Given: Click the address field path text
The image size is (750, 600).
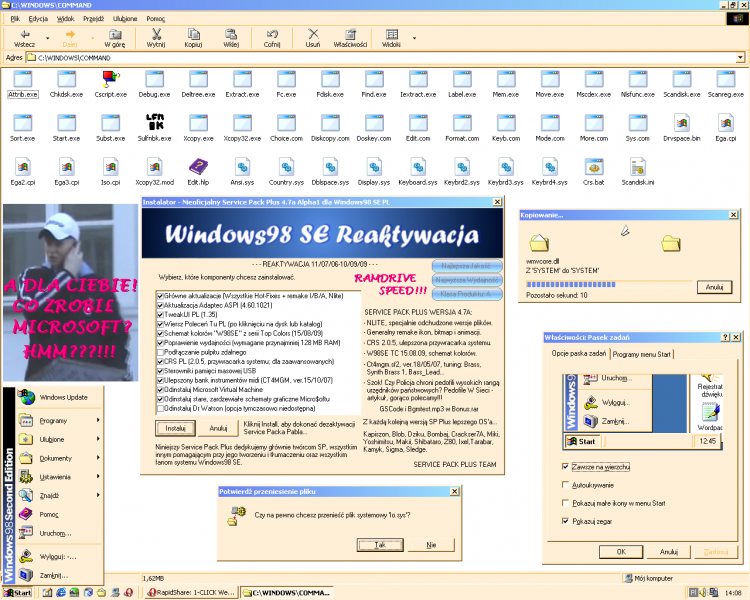Looking at the screenshot, I should [x=74, y=58].
